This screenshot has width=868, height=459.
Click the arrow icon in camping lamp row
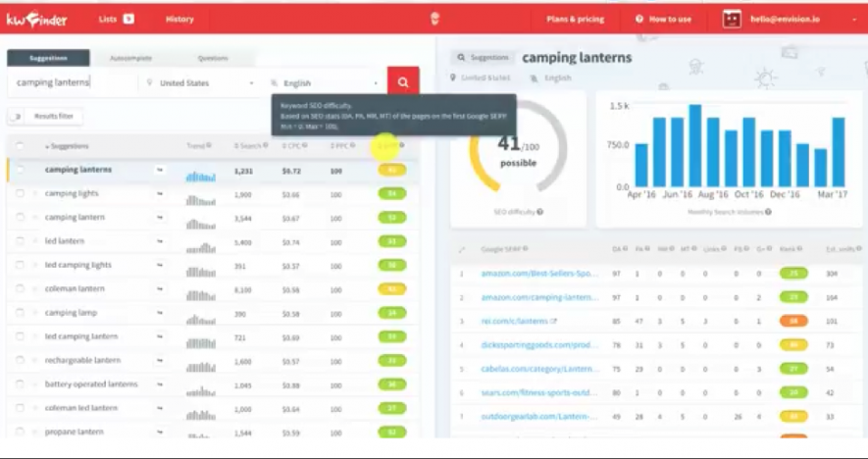[160, 313]
